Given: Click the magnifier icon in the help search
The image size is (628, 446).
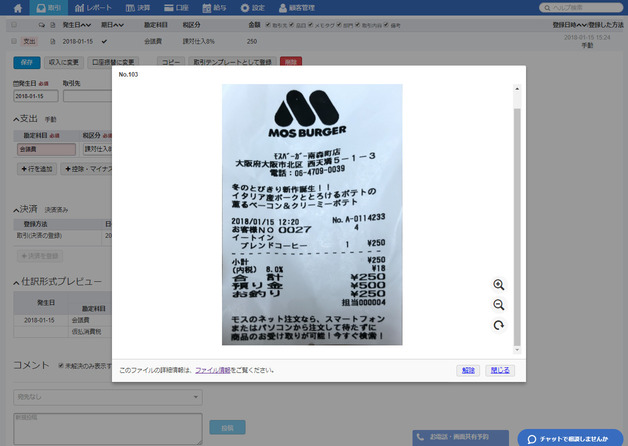Looking at the screenshot, I should coord(547,8).
